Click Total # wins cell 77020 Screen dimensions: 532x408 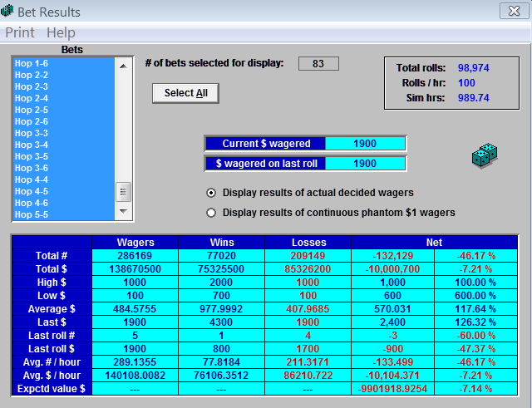click(222, 256)
